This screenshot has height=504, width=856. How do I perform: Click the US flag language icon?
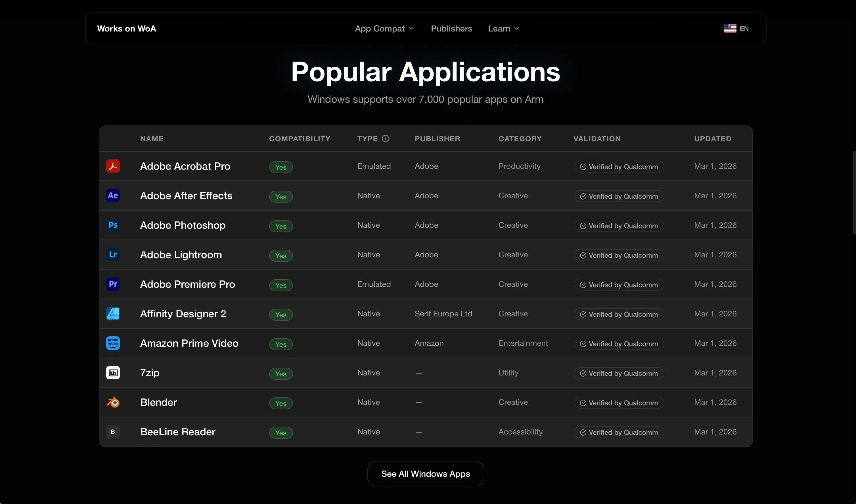click(730, 29)
